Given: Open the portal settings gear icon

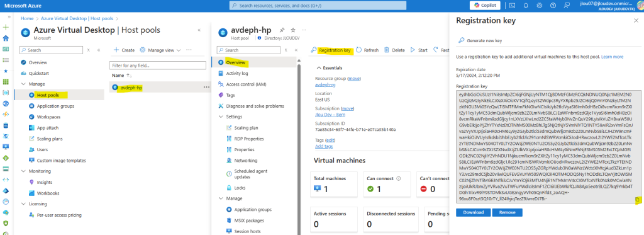Looking at the screenshot, I should (539, 5).
